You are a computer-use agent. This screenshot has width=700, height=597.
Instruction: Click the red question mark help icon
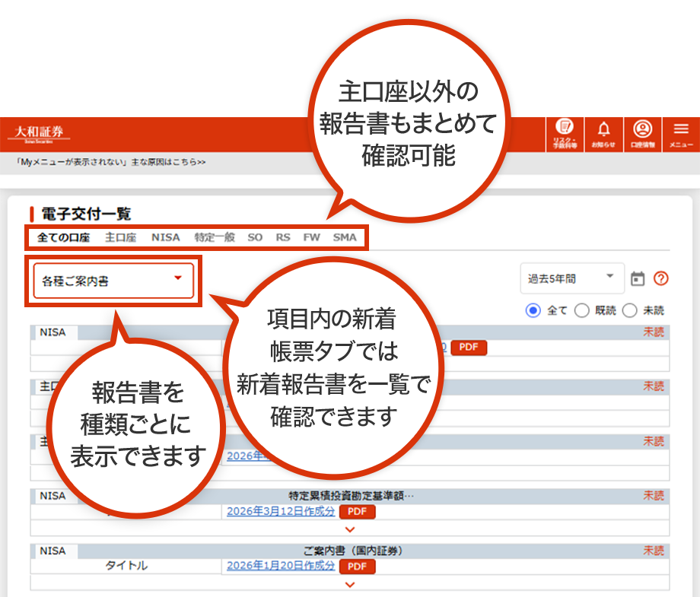(x=660, y=278)
